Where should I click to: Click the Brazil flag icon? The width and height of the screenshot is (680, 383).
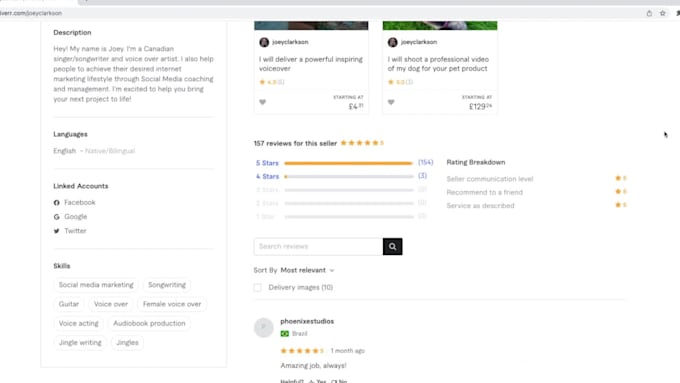tap(284, 334)
